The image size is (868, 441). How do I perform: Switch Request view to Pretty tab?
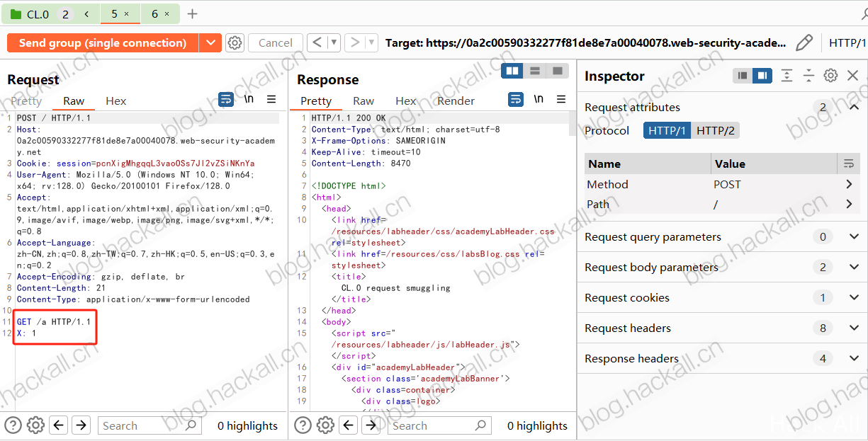coord(26,101)
